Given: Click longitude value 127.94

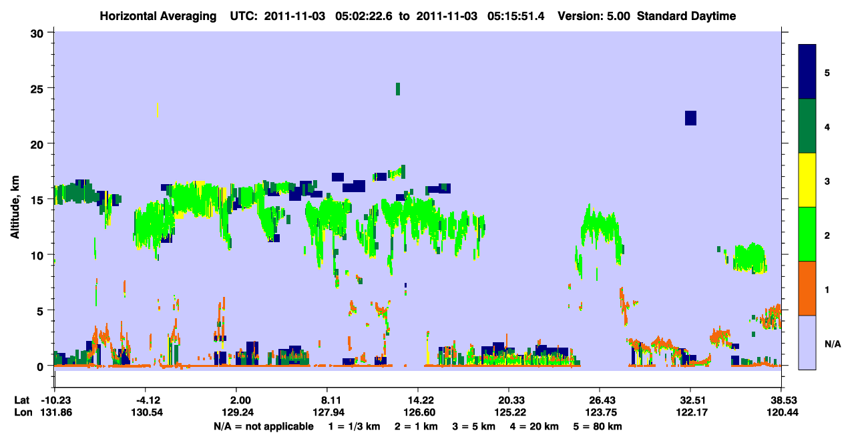Looking at the screenshot, I should pos(327,412).
